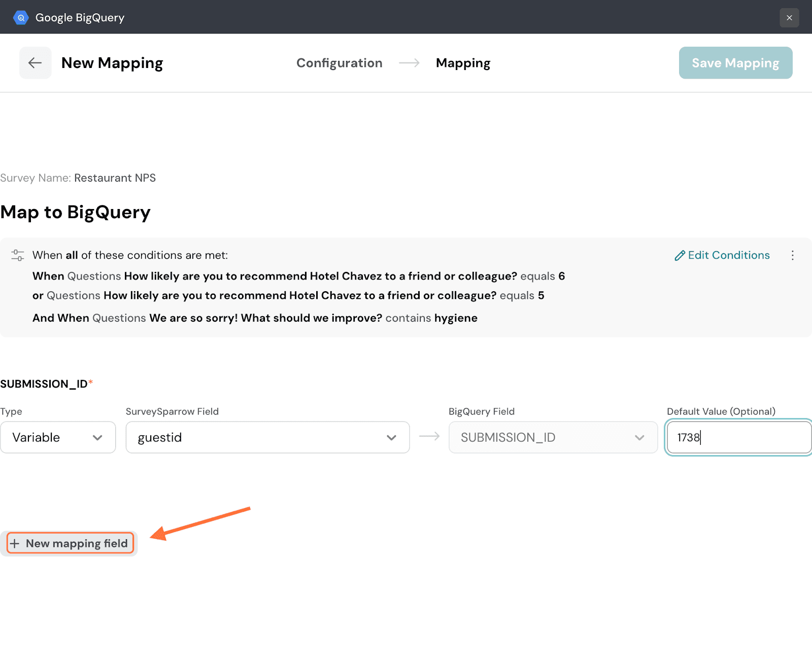This screenshot has width=812, height=662.
Task: Add a New mapping field
Action: coord(70,543)
